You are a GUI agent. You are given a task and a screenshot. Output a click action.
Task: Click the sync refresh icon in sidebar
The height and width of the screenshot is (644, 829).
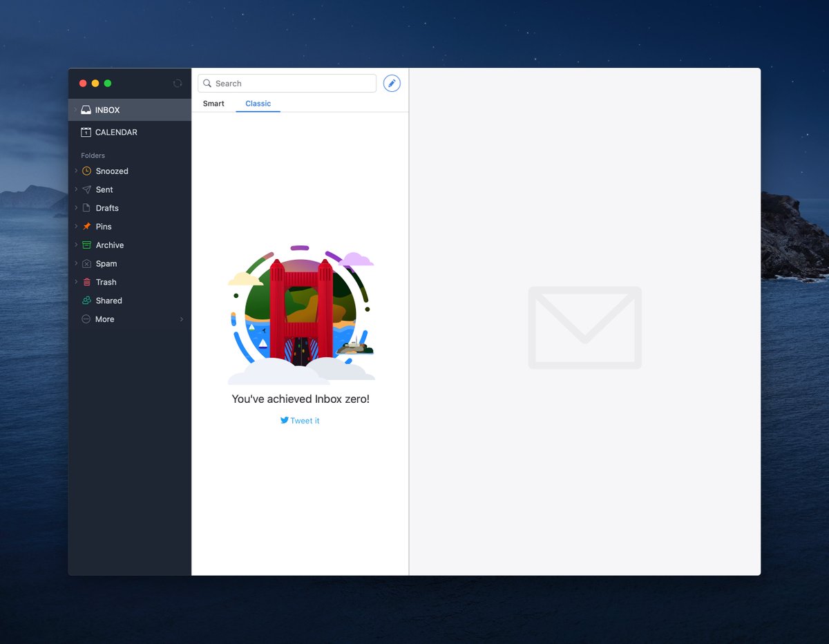pos(178,84)
